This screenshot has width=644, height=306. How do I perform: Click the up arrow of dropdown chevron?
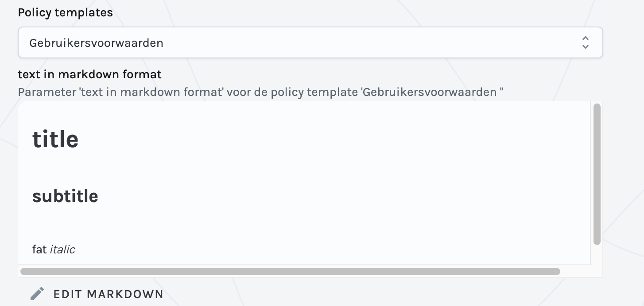[585, 39]
